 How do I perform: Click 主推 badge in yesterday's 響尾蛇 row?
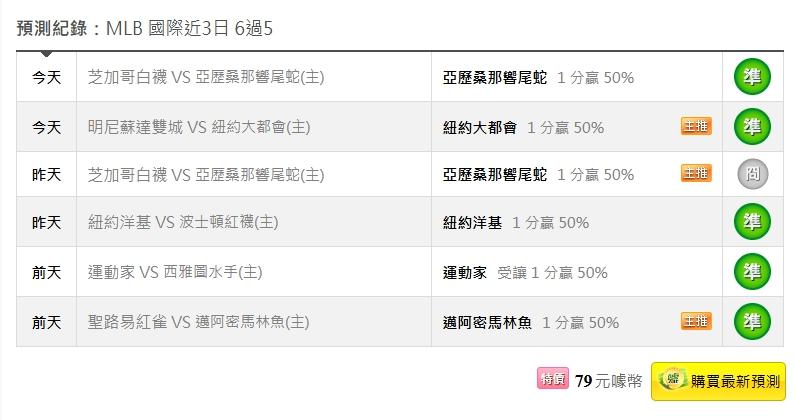696,174
